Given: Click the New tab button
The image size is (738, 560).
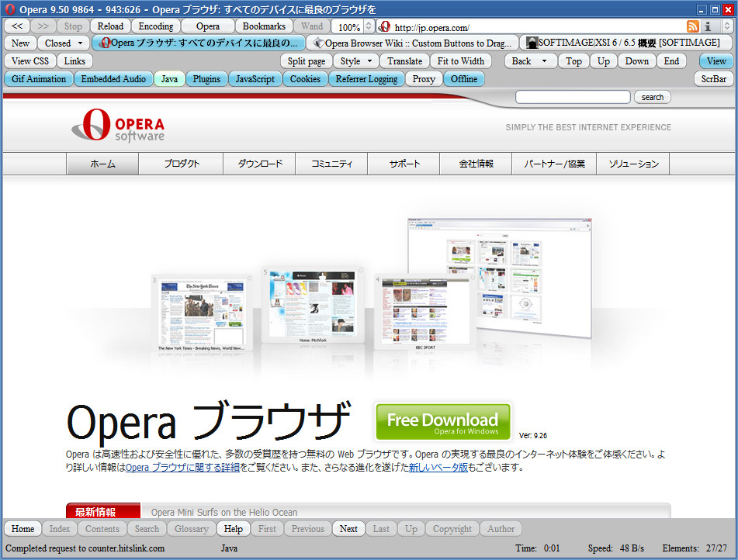Looking at the screenshot, I should 20,43.
